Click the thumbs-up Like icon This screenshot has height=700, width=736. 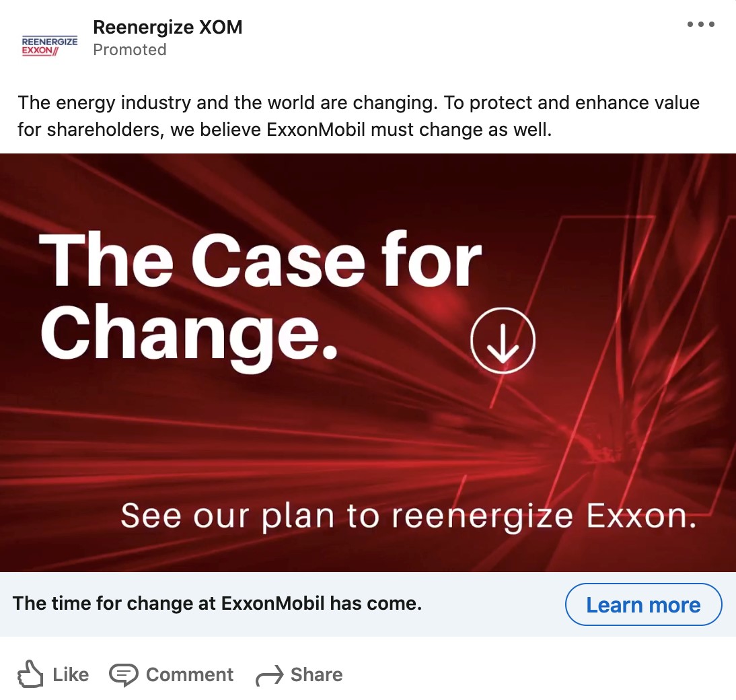(30, 674)
